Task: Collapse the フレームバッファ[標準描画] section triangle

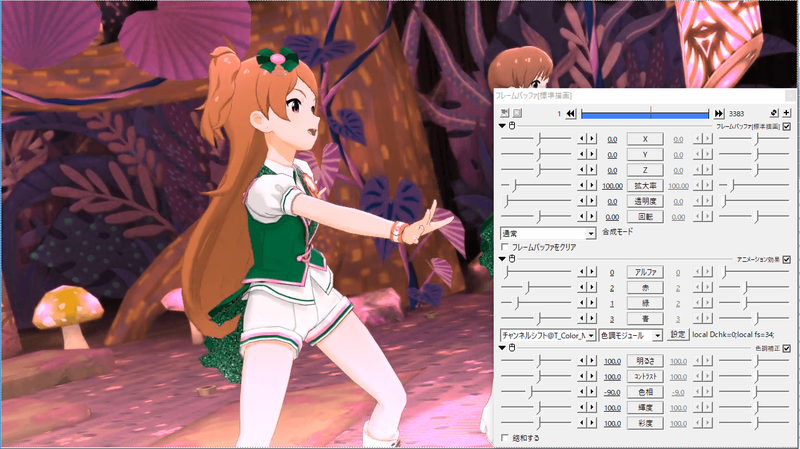Action: coord(503,126)
